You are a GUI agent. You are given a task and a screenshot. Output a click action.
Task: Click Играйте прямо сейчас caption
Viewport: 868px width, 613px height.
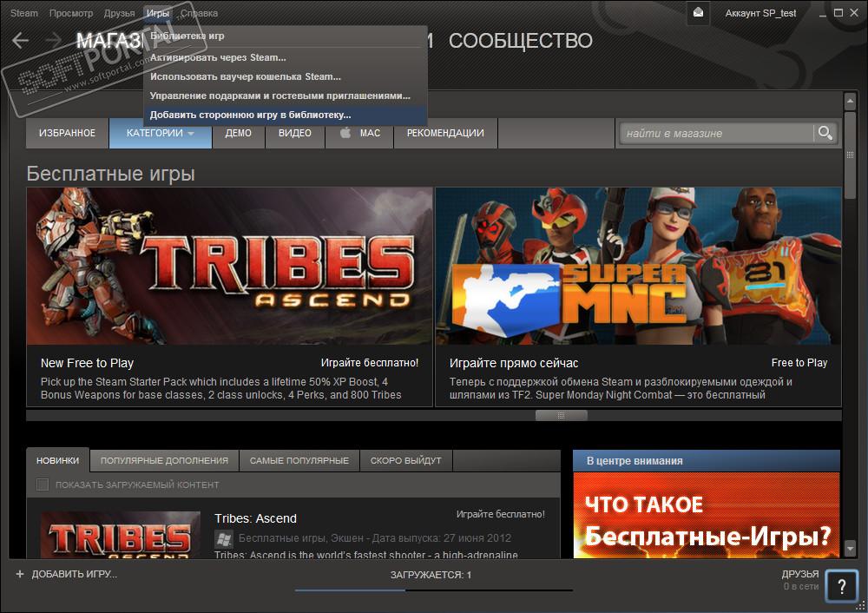click(514, 363)
